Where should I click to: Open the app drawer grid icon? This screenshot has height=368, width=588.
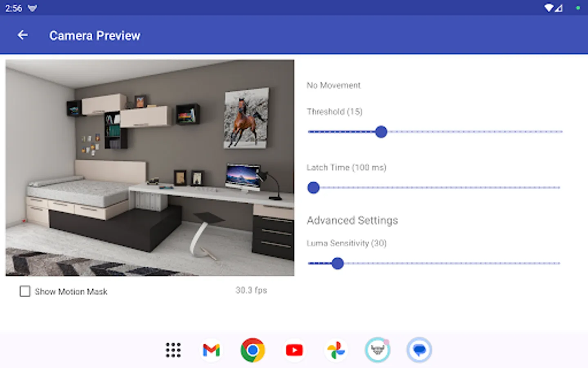(x=173, y=350)
